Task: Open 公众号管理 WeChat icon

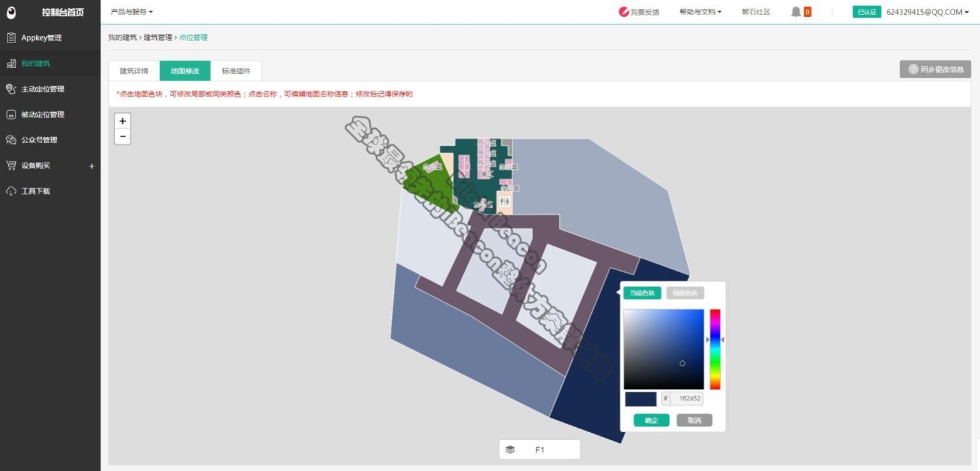Action: pos(11,140)
